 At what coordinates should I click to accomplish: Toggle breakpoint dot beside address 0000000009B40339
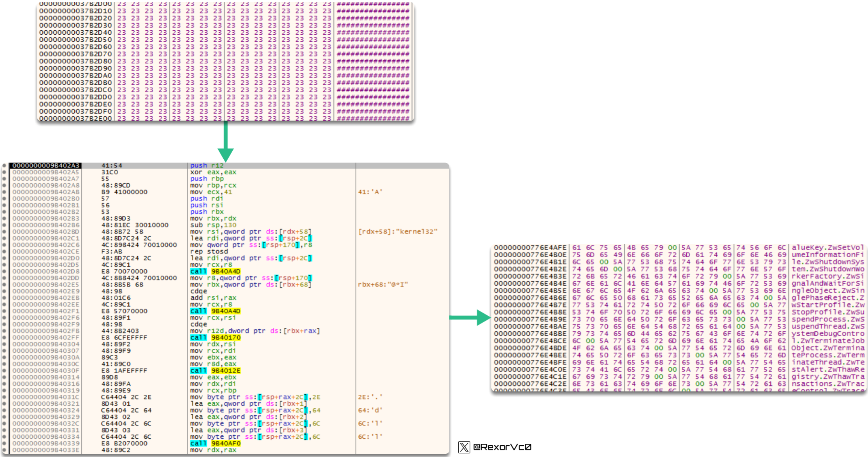(x=4, y=444)
